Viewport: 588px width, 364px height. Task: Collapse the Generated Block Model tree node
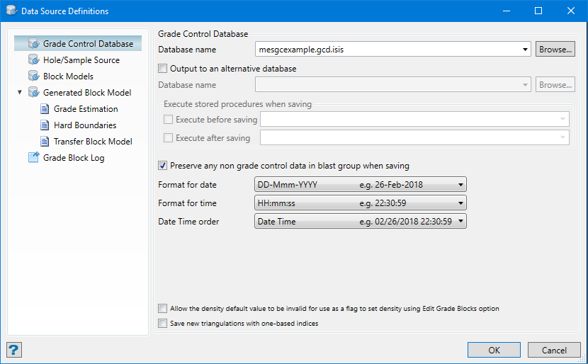coord(19,93)
